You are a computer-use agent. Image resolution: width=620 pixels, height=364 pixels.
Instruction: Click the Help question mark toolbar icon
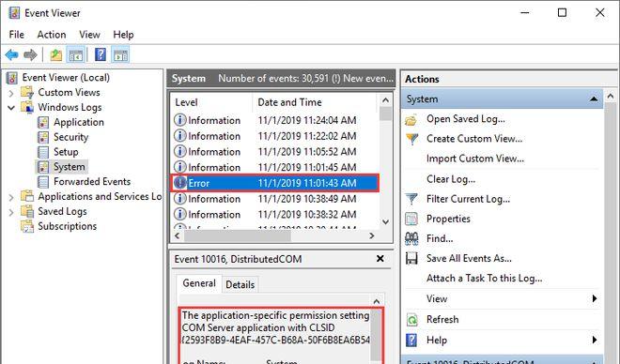101,54
